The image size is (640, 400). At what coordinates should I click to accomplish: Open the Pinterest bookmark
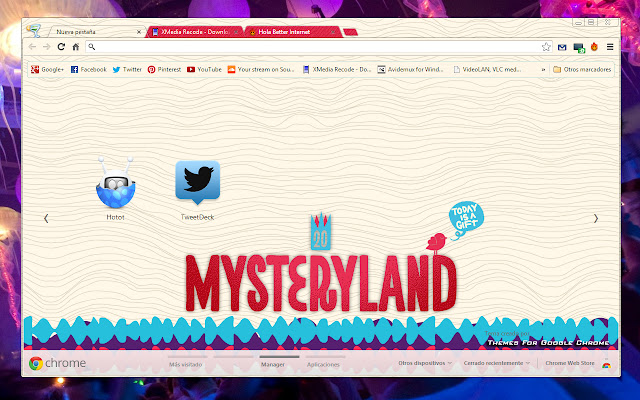point(164,70)
